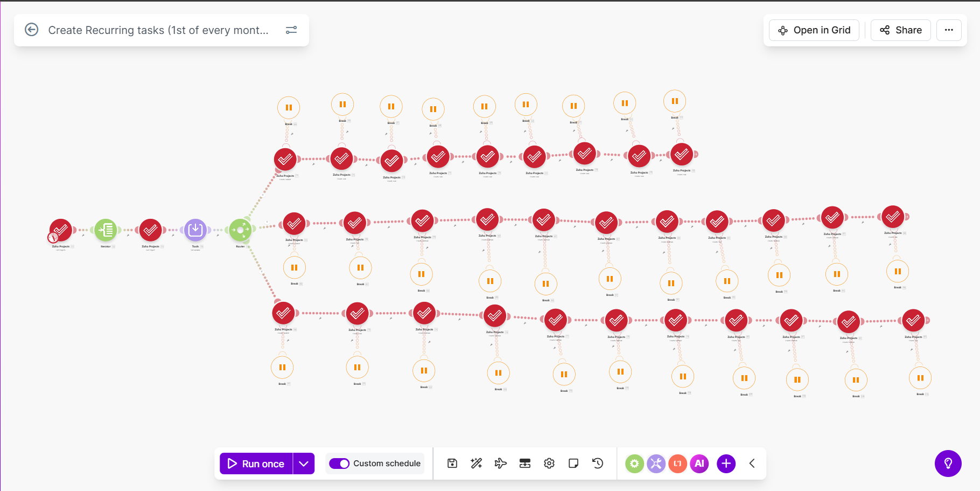Select the purple Tools module
Viewport: 980px width, 491px height.
click(x=195, y=230)
